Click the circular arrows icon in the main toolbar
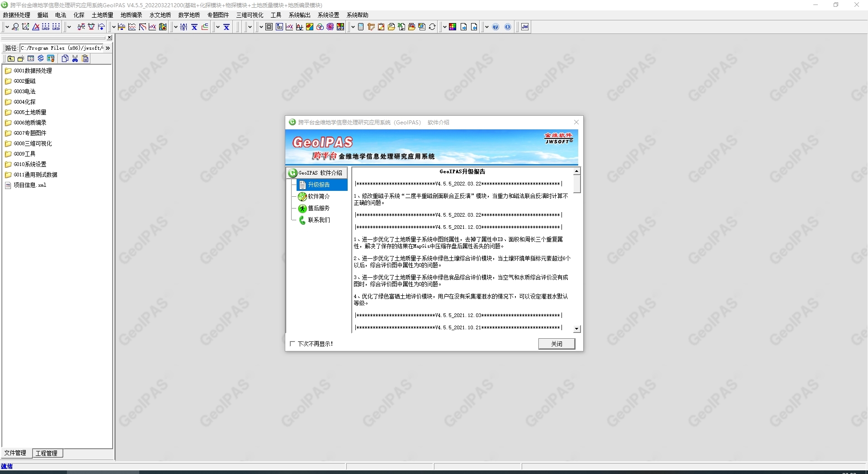 pos(432,27)
